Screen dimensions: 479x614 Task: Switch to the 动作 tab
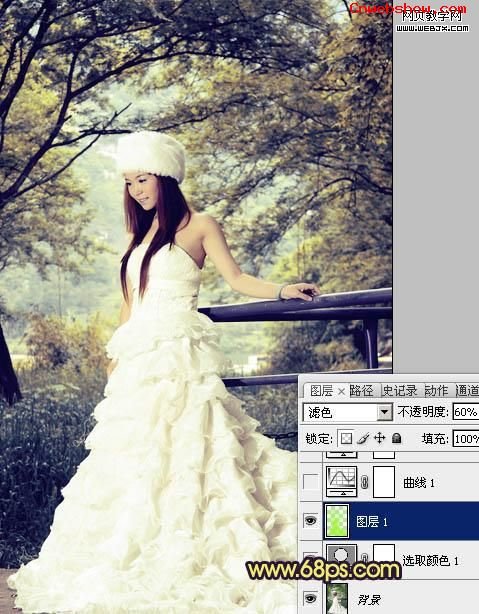[436, 390]
